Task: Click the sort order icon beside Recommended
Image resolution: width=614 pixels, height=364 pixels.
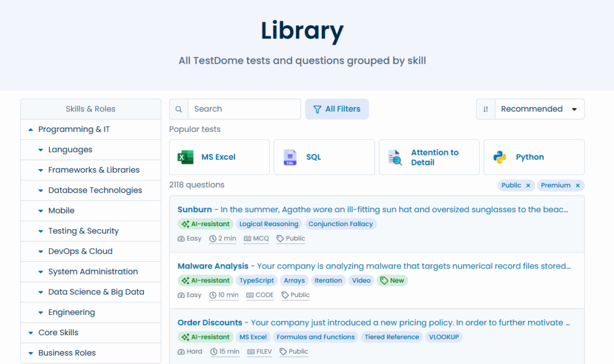Action: click(486, 109)
